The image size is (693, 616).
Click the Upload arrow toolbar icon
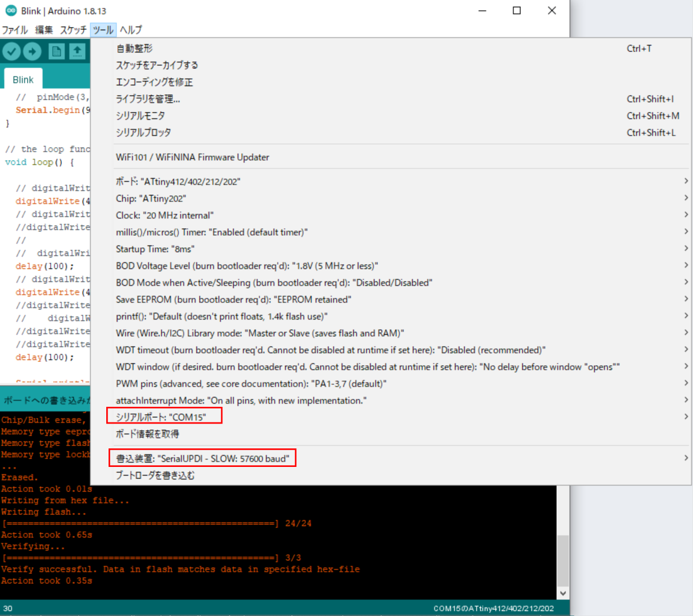(32, 51)
